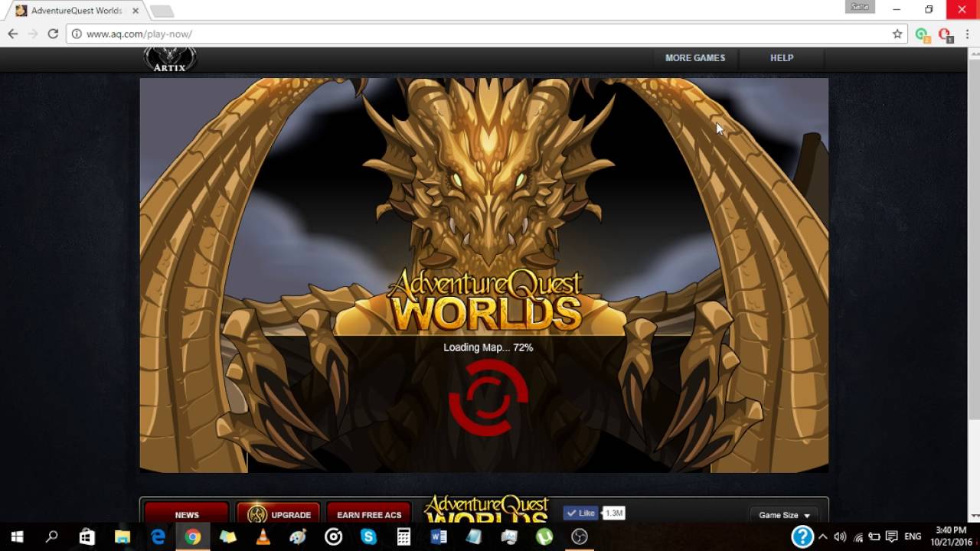Image resolution: width=980 pixels, height=551 pixels.
Task: Open Skype from the taskbar
Action: (x=368, y=537)
